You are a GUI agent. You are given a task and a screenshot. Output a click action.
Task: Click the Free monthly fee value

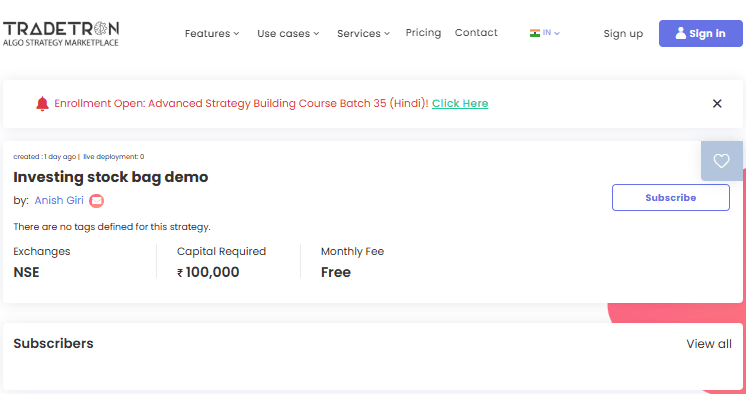pyautogui.click(x=336, y=272)
